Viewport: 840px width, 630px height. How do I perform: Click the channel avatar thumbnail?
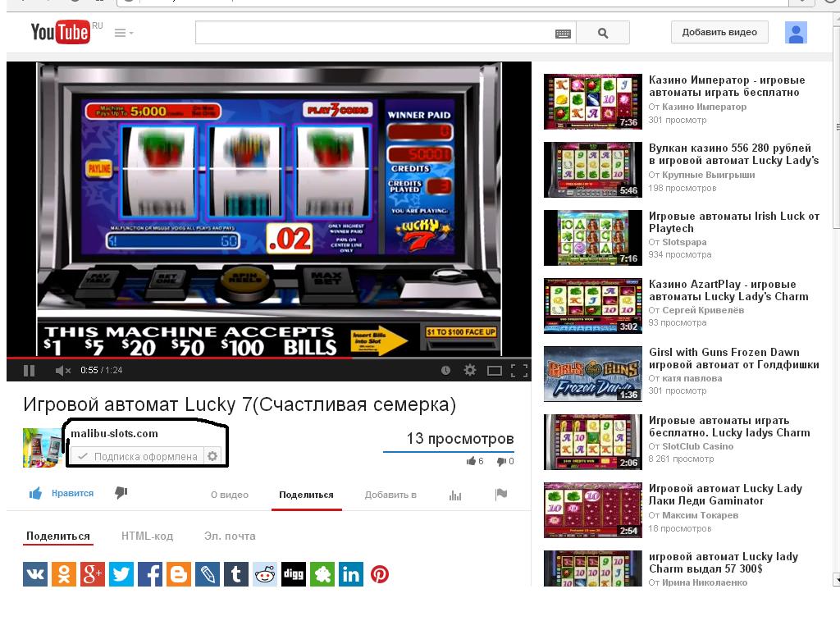point(42,448)
